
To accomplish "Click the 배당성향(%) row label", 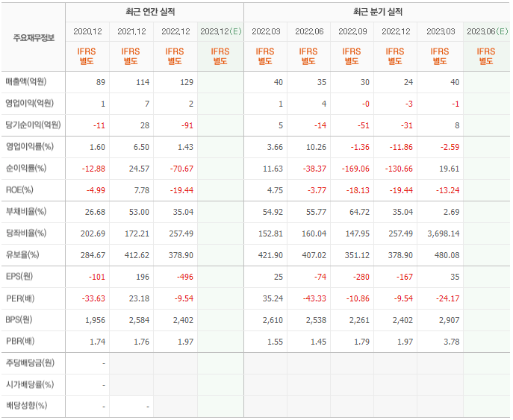I will tap(26, 406).
